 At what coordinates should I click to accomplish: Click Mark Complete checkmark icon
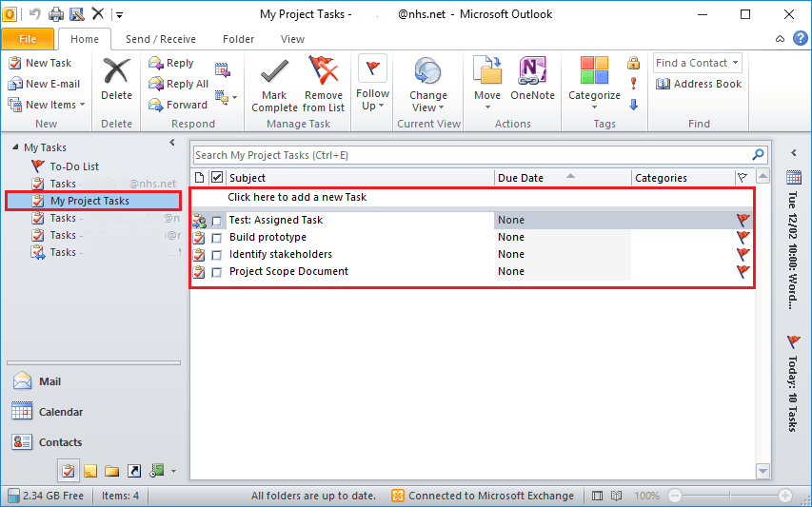pos(274,72)
